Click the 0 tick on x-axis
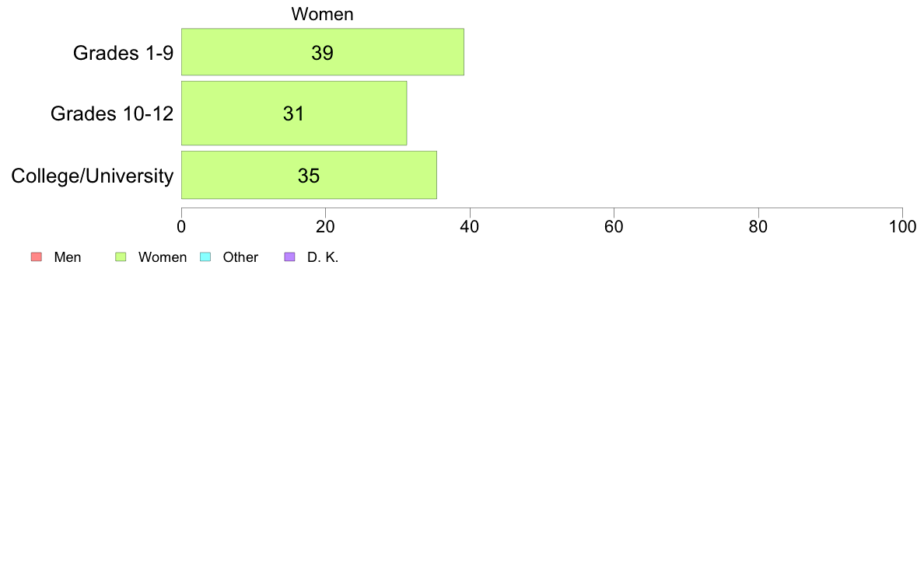 point(181,227)
